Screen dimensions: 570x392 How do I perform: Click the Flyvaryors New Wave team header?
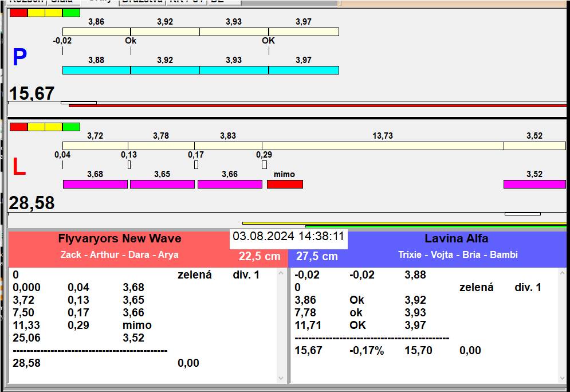point(120,239)
